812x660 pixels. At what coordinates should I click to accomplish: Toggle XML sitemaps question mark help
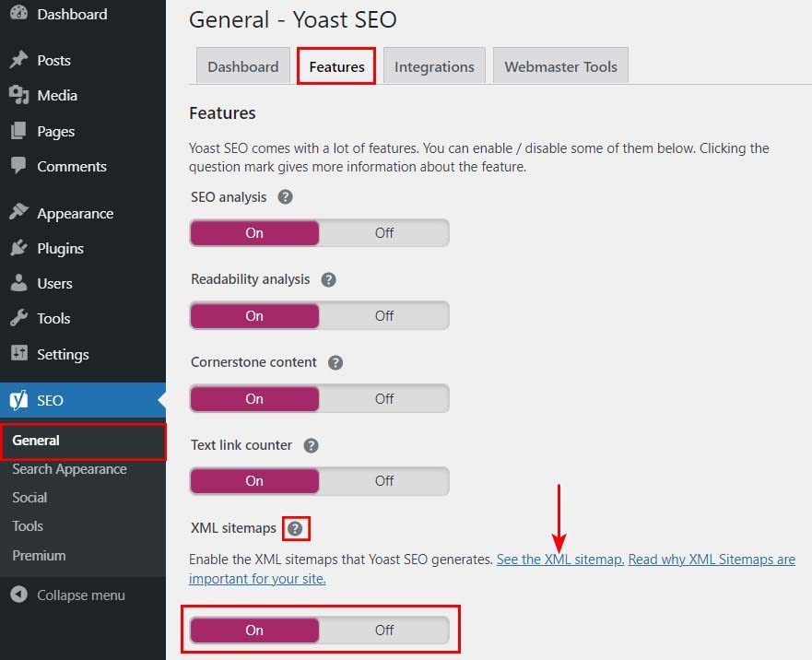point(295,528)
